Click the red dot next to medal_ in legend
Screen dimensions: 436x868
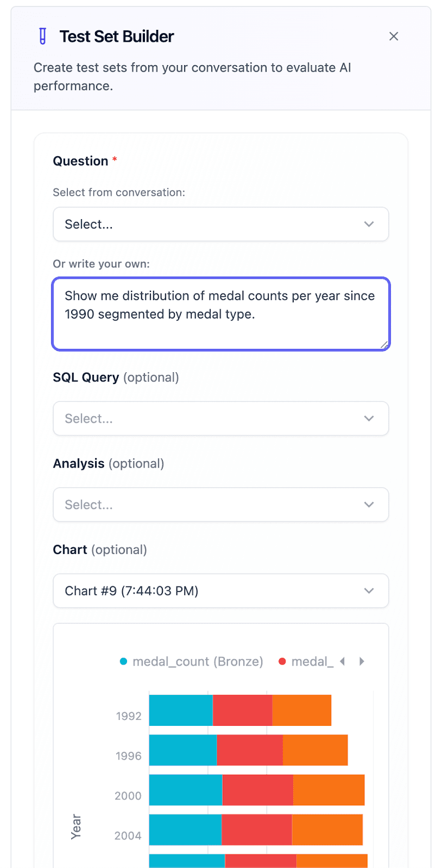[282, 661]
